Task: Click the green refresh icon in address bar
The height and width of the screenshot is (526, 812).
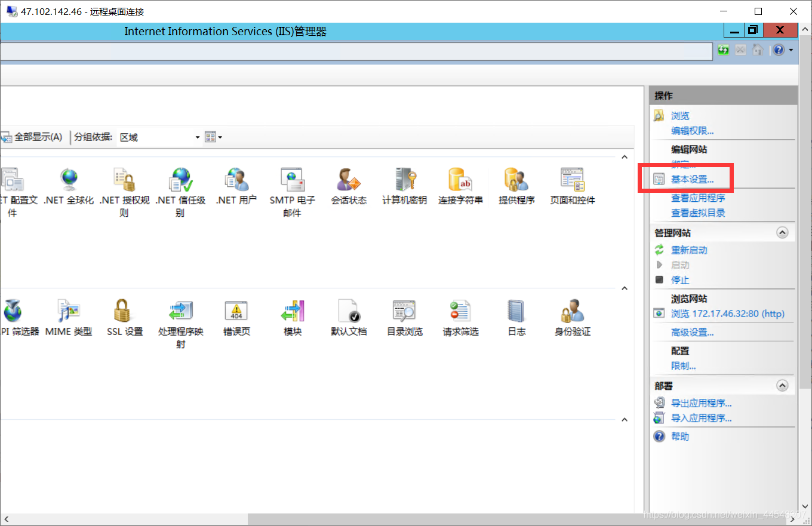Action: pos(724,50)
